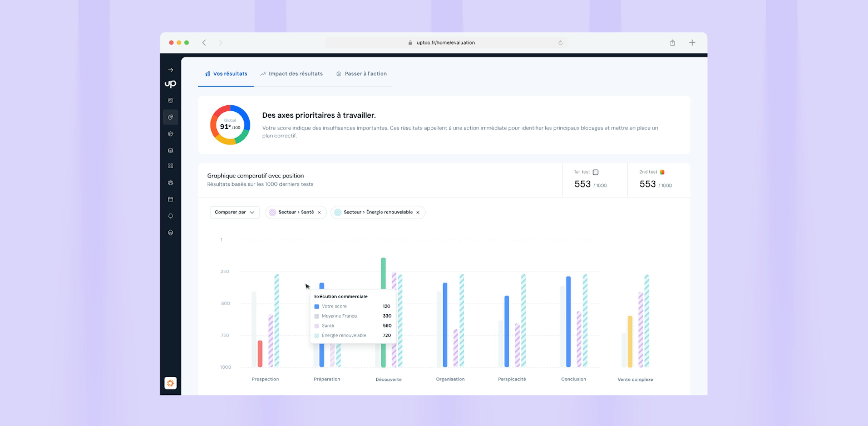Image resolution: width=868 pixels, height=426 pixels.
Task: Select the Vos résultats tab
Action: pyautogui.click(x=226, y=74)
